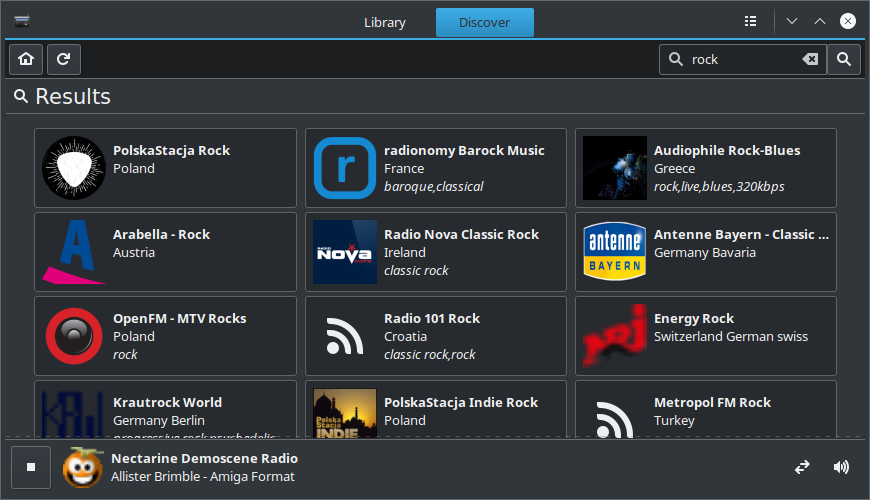Open the volume speaker control

pos(841,467)
